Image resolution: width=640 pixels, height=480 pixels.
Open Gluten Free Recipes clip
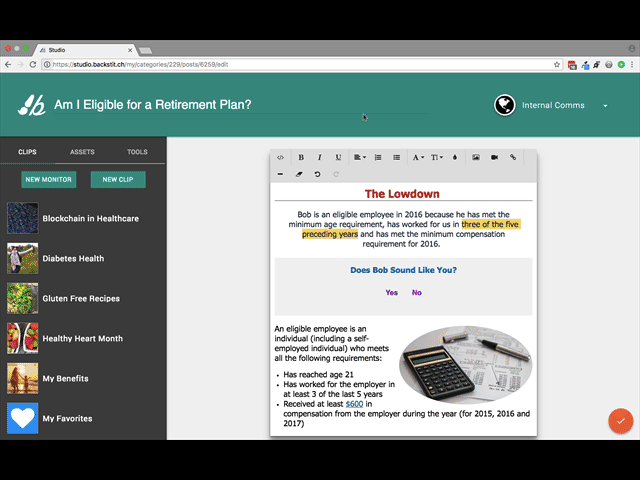click(81, 299)
